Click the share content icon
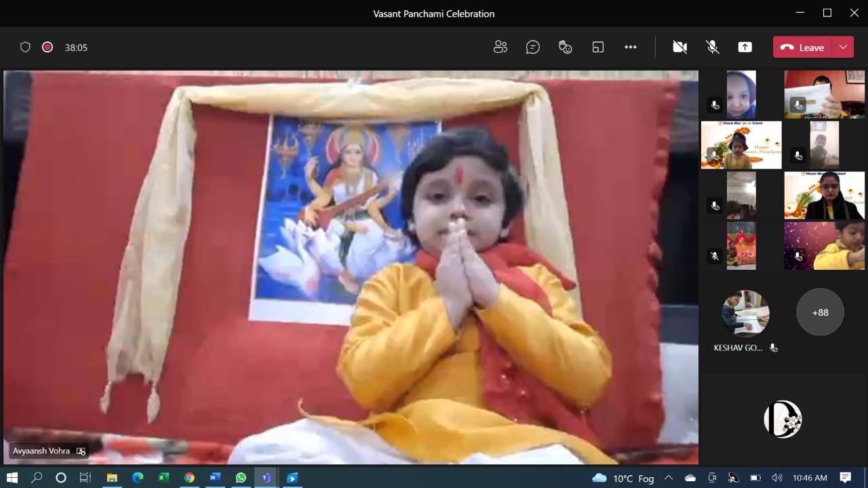 point(745,47)
